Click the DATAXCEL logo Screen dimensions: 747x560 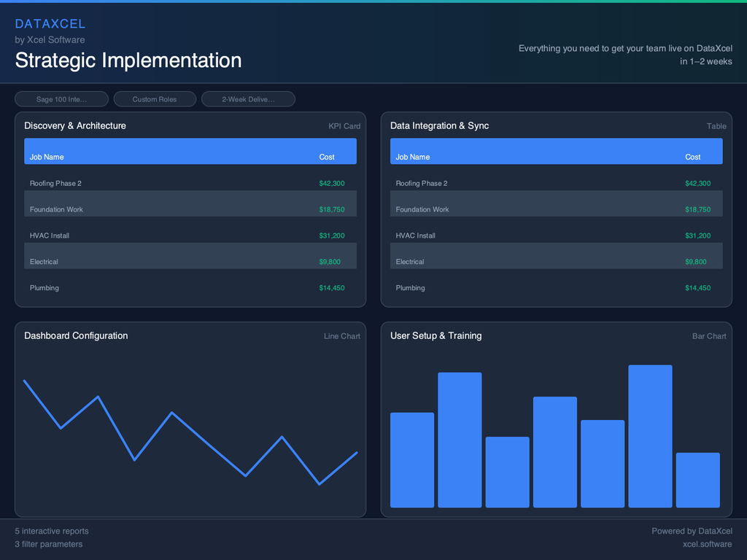coord(50,23)
